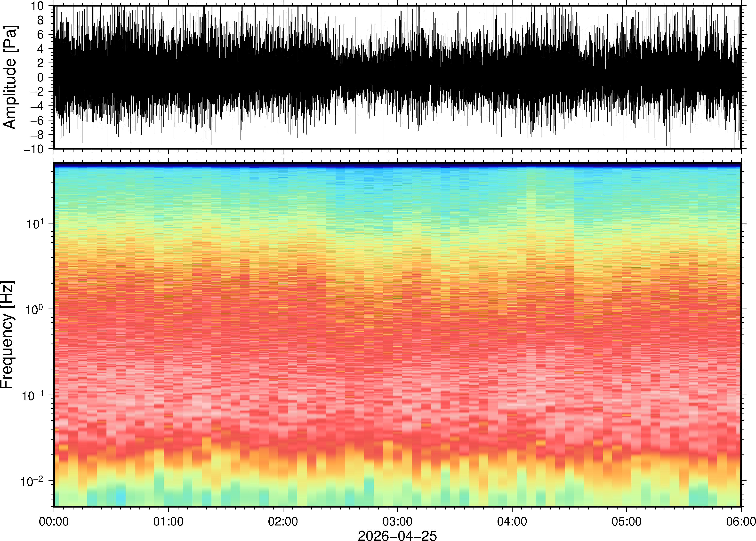Click the 10^0 frequency tick label
Image resolution: width=756 pixels, height=541 pixels.
[35, 309]
